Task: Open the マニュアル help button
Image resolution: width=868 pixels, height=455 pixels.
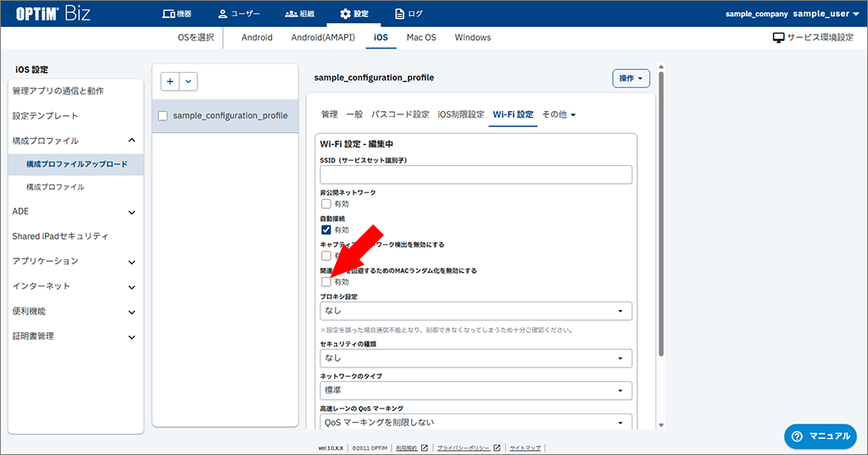Action: tap(821, 436)
